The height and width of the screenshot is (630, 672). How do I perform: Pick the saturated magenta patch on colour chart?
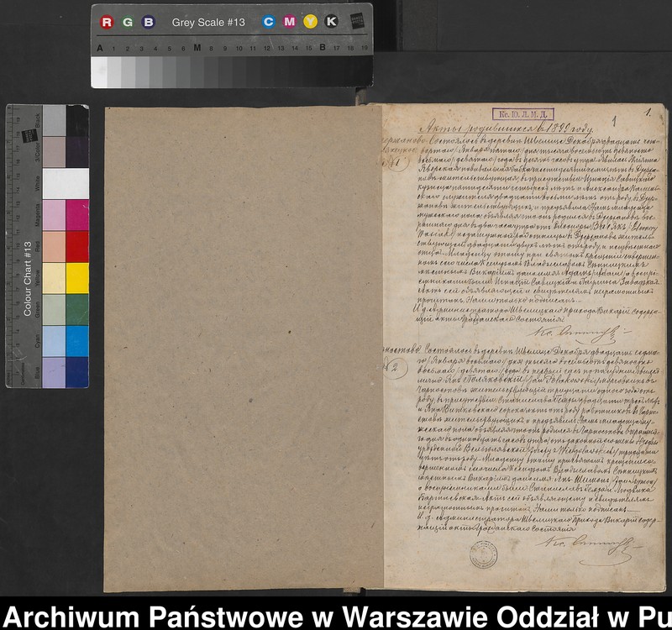(77, 215)
